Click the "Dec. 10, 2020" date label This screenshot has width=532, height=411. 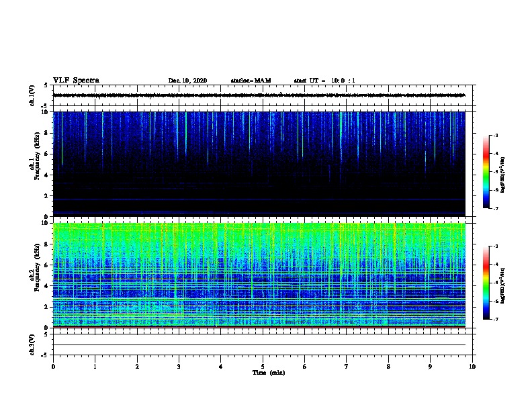[x=187, y=81]
